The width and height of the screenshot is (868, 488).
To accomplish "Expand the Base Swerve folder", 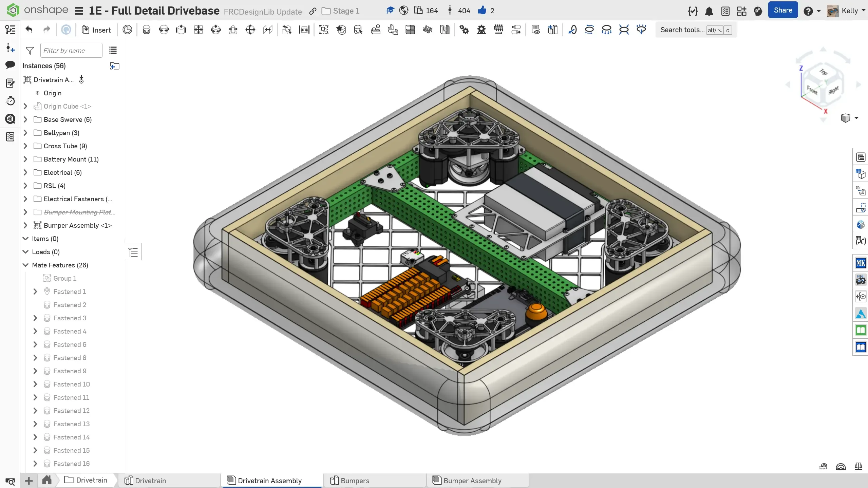I will (25, 119).
